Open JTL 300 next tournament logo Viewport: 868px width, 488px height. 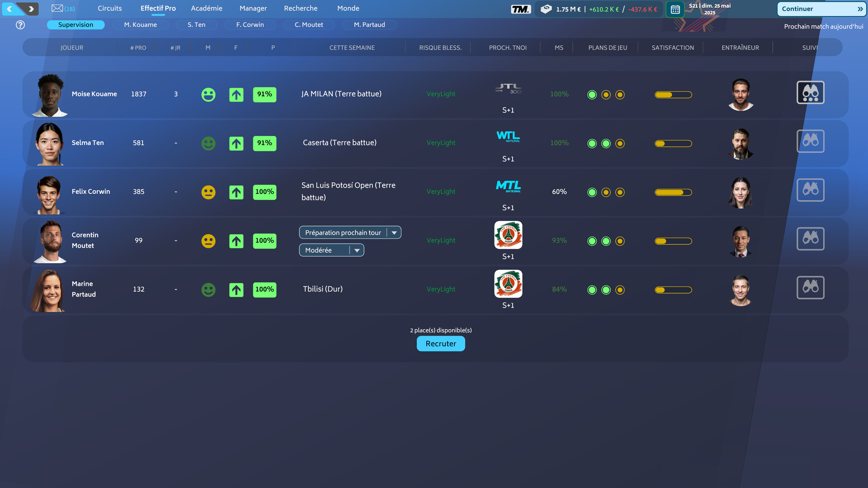tap(508, 89)
